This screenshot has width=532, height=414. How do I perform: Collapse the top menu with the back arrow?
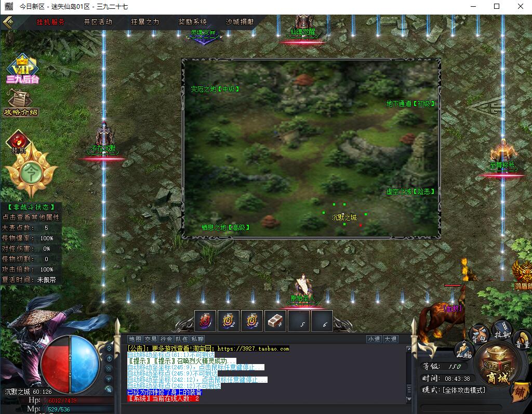(x=9, y=22)
